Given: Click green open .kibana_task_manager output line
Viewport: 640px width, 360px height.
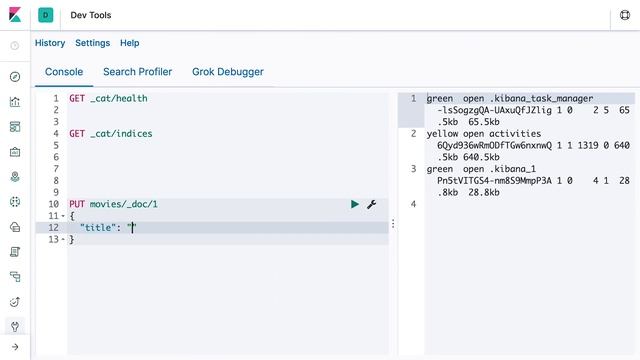Looking at the screenshot, I should point(510,98).
